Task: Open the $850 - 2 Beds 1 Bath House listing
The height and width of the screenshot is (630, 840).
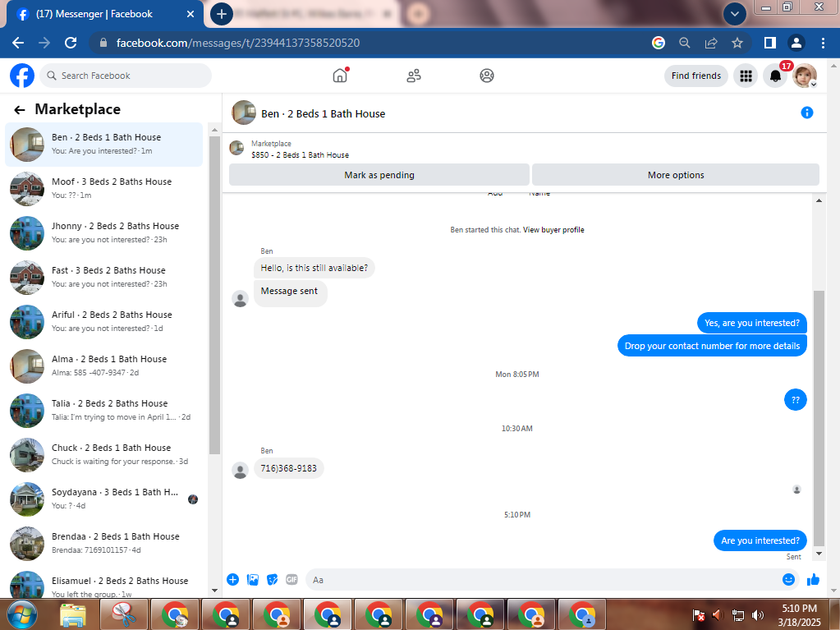Action: tap(300, 154)
